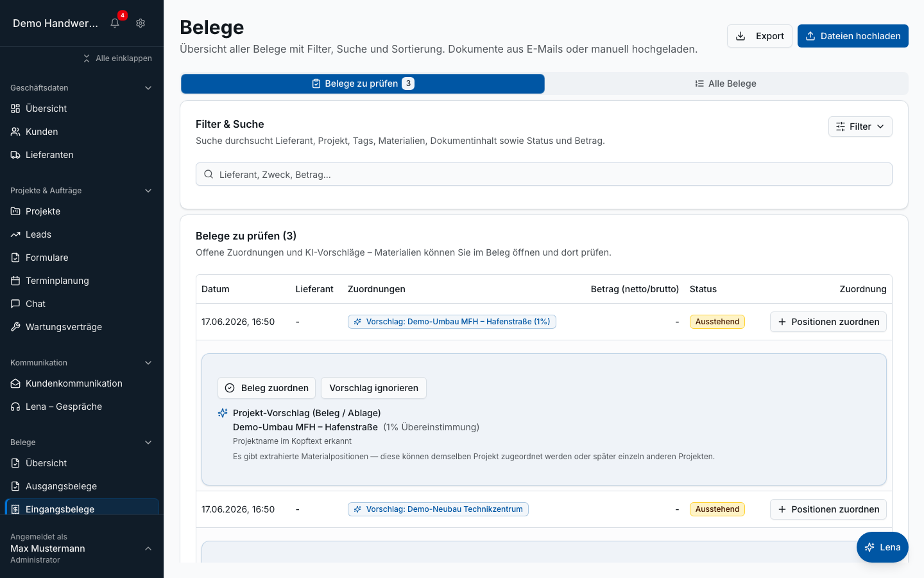Click Positionen zuordnen in Technikzentrum row
924x578 pixels.
point(828,509)
